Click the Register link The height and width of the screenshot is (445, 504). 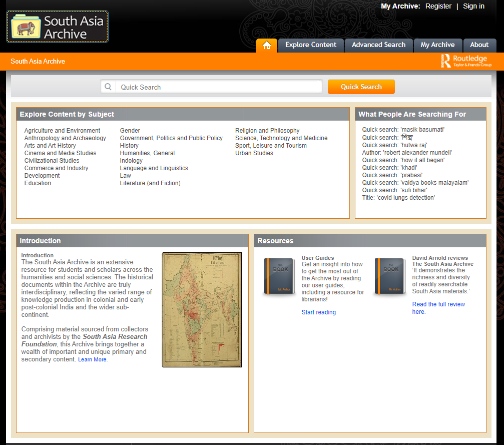438,7
